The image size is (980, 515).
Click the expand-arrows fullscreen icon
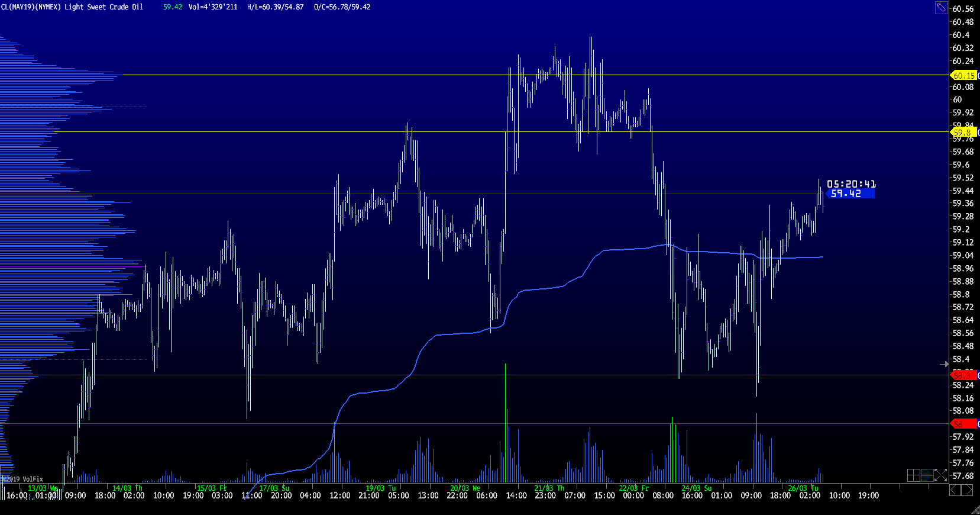click(x=940, y=475)
